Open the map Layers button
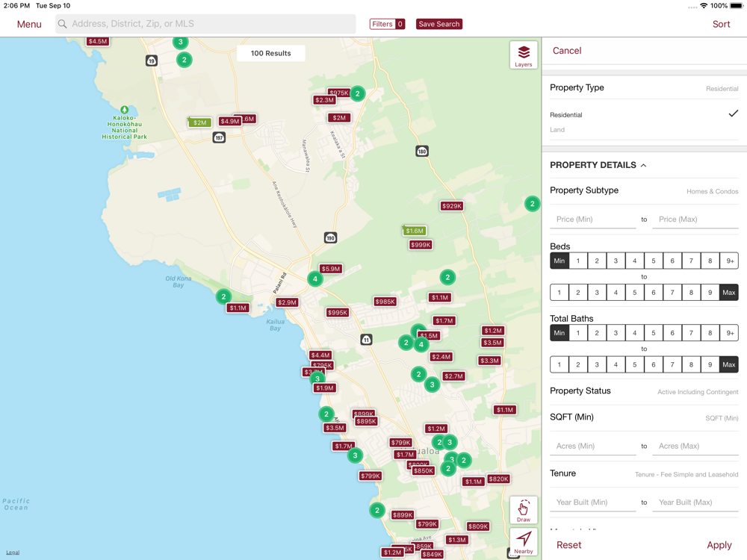 tap(523, 55)
